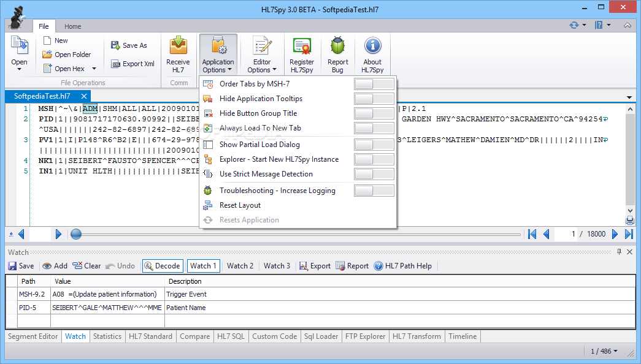641x364 pixels.
Task: Click the Open file icon
Action: click(x=19, y=46)
